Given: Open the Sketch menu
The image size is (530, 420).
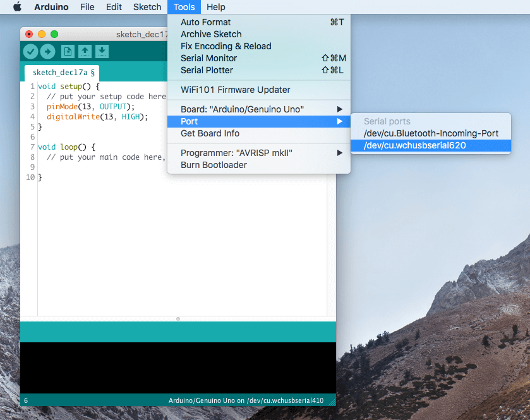Looking at the screenshot, I should 147,7.
